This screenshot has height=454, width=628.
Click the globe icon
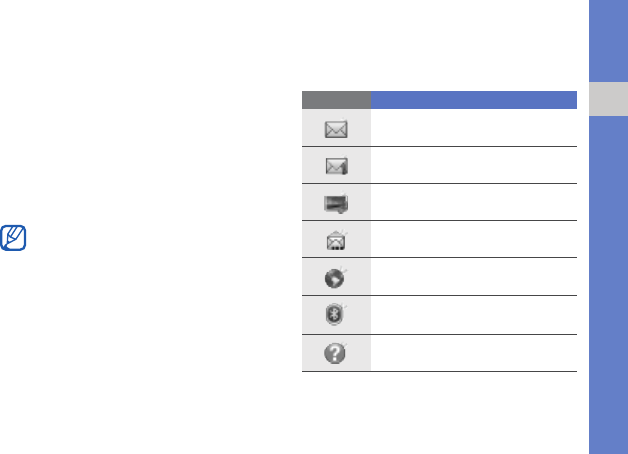coord(336,278)
